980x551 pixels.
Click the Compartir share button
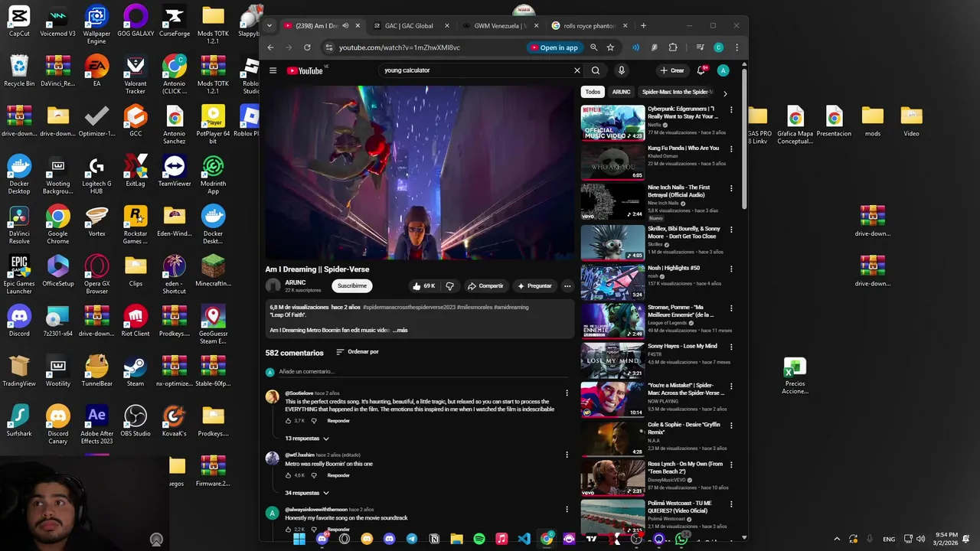coord(485,285)
